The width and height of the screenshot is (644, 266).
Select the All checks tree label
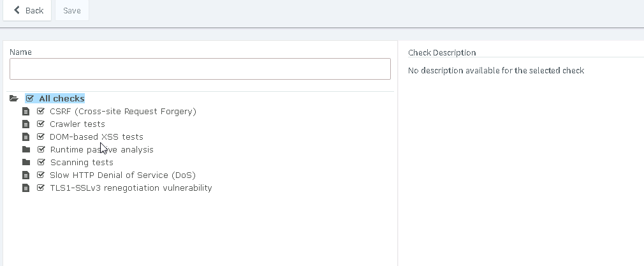62,99
